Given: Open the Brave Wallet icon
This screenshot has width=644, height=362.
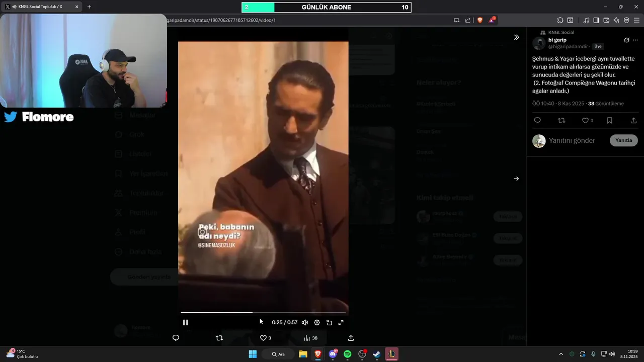Looking at the screenshot, I should (606, 20).
